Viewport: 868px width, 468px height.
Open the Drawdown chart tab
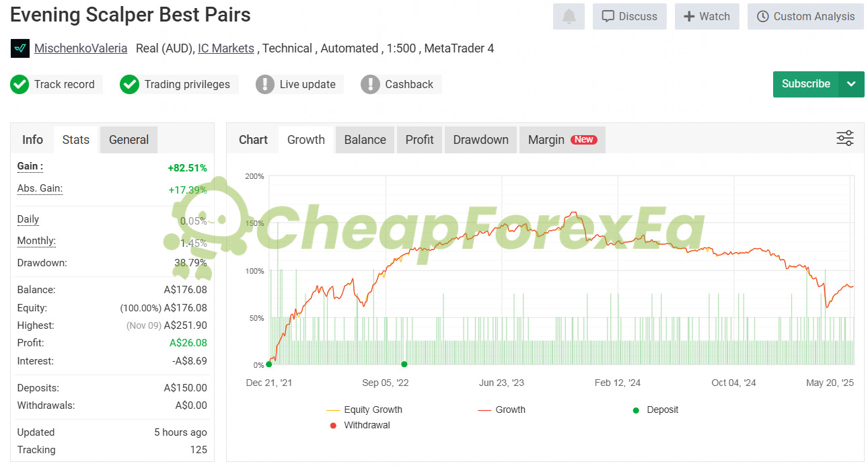[x=480, y=140]
